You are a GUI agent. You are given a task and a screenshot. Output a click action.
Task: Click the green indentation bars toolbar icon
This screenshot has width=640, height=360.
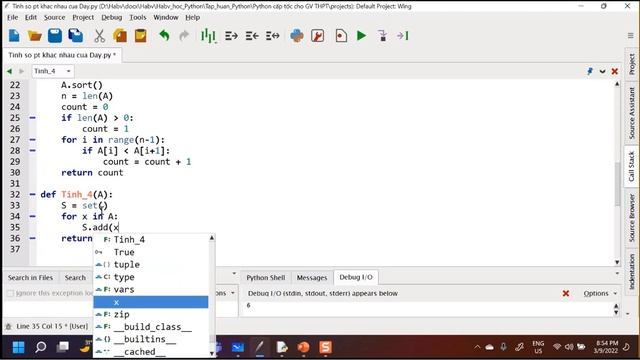click(208, 36)
